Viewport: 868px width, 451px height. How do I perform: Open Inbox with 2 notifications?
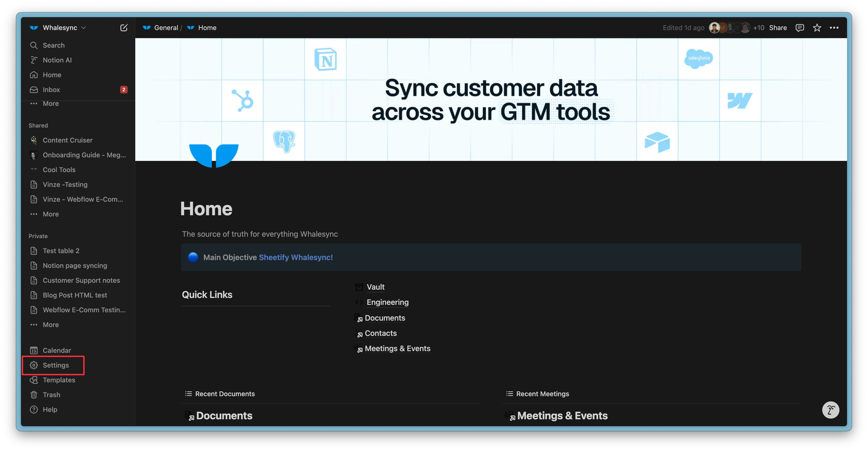(x=51, y=90)
